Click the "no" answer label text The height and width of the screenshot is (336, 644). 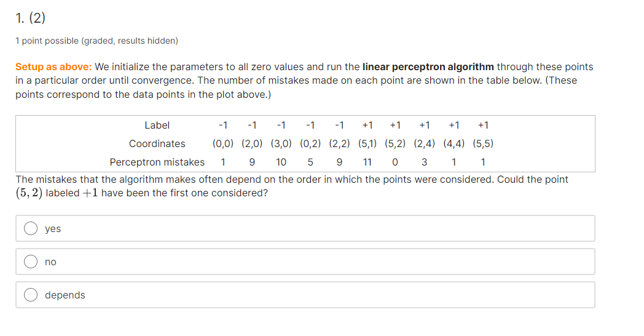click(50, 262)
